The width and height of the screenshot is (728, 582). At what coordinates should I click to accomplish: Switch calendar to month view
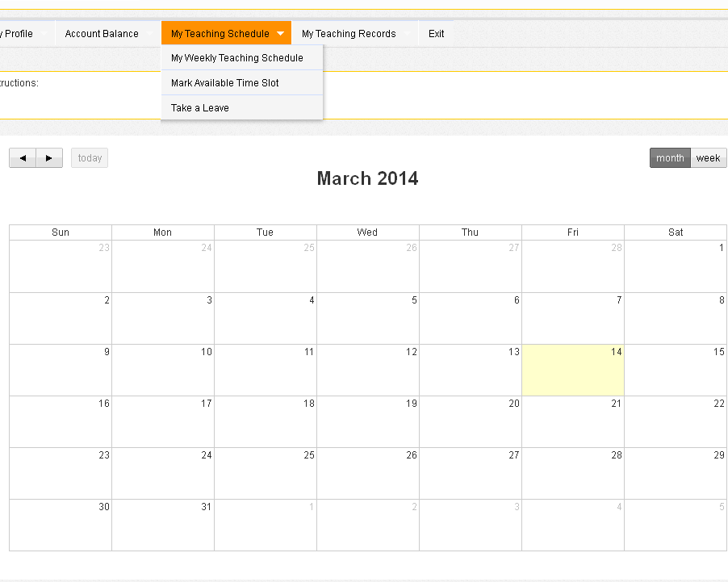(670, 158)
